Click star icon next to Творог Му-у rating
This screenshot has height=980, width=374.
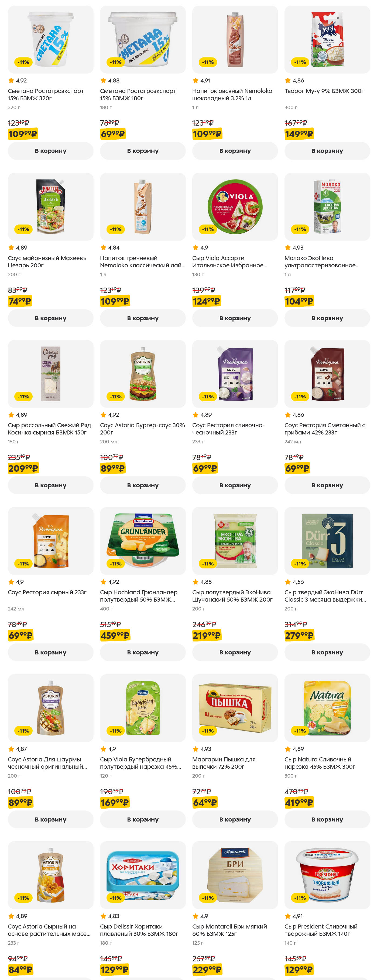click(x=288, y=81)
